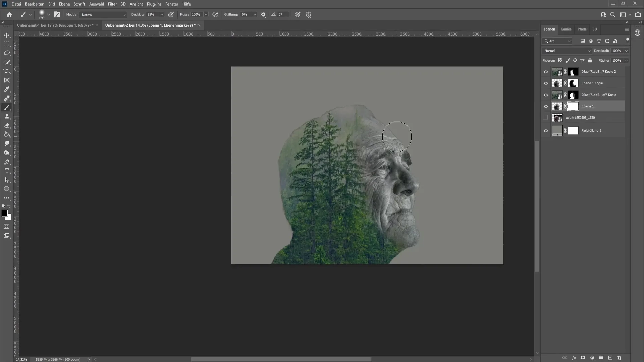Select the Clone Stamp tool
Screen dimensions: 644x362
point(7,116)
